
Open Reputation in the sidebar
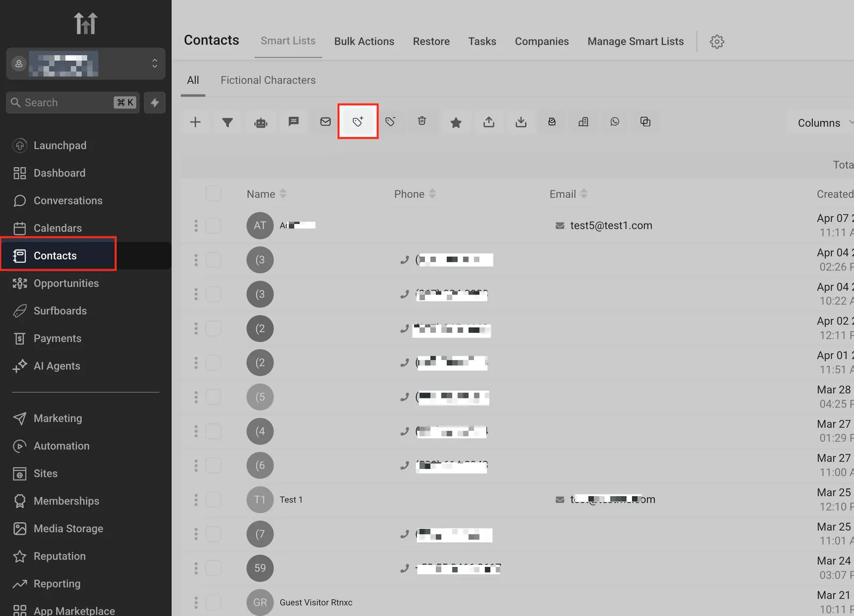[x=59, y=556]
